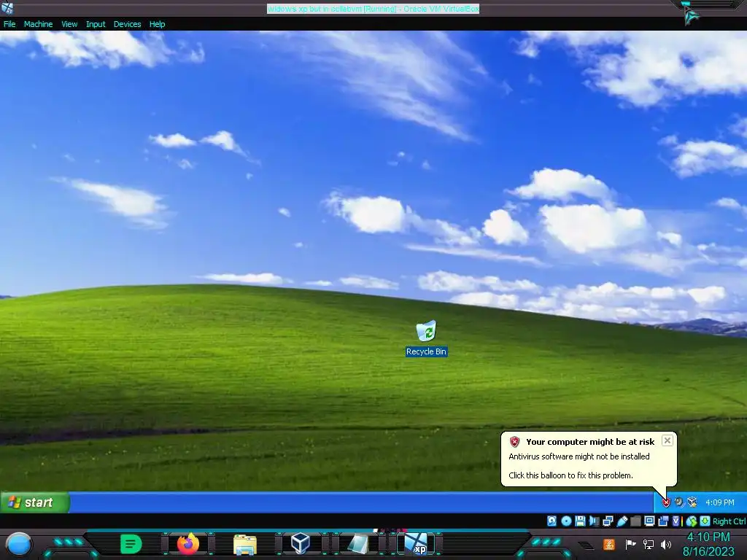The width and height of the screenshot is (747, 560).
Task: Open the notepad taskbar icon
Action: click(x=358, y=544)
